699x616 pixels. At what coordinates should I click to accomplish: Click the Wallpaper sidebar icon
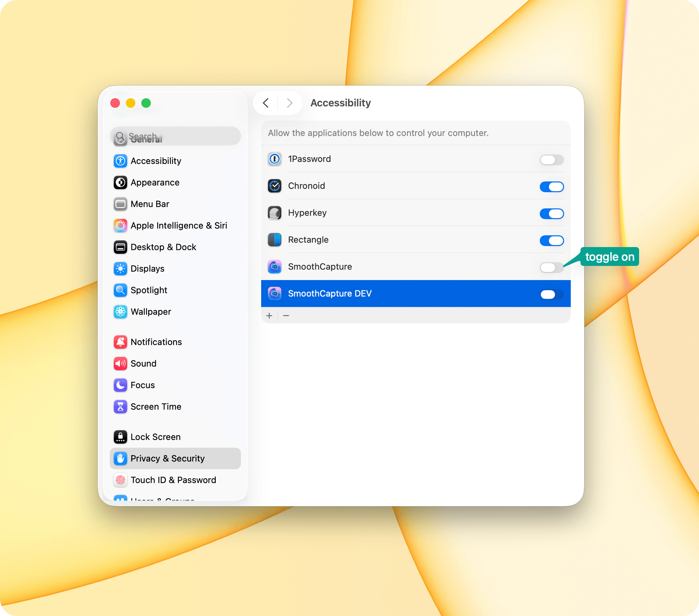pos(120,312)
